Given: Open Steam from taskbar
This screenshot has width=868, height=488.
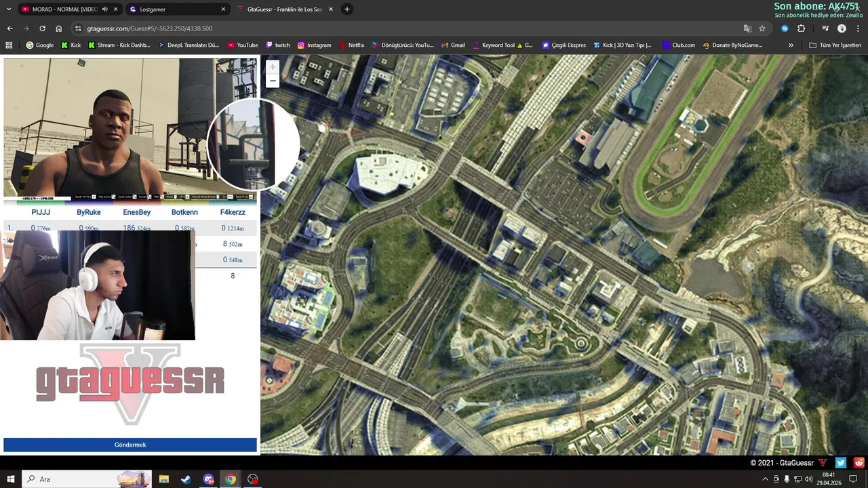Looking at the screenshot, I should (x=186, y=479).
